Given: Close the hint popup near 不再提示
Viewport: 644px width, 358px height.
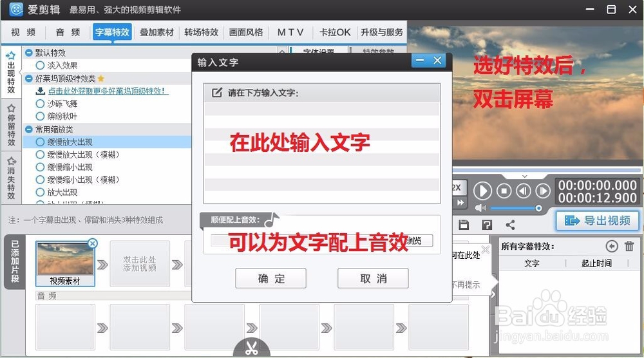Looking at the screenshot, I should [486, 249].
